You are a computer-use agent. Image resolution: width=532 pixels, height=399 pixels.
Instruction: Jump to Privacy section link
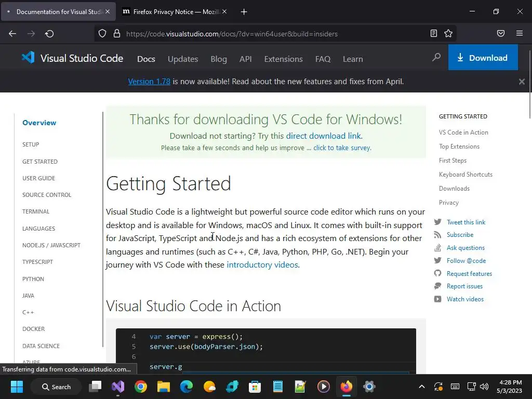click(448, 203)
